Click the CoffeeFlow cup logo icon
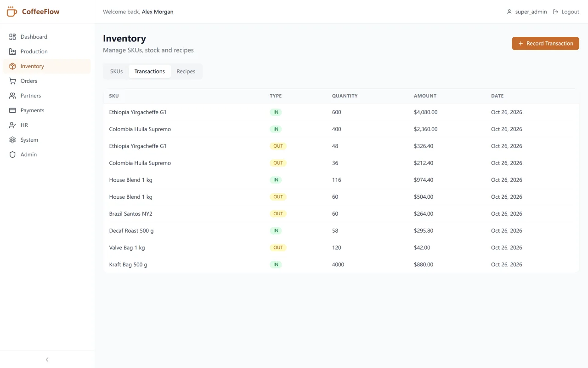Image resolution: width=588 pixels, height=368 pixels. tap(12, 11)
